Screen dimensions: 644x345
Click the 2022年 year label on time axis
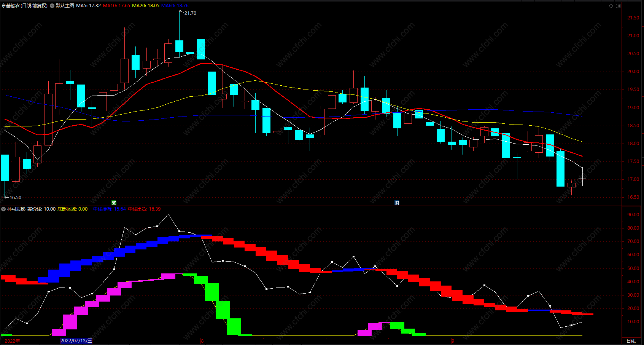[12, 341]
